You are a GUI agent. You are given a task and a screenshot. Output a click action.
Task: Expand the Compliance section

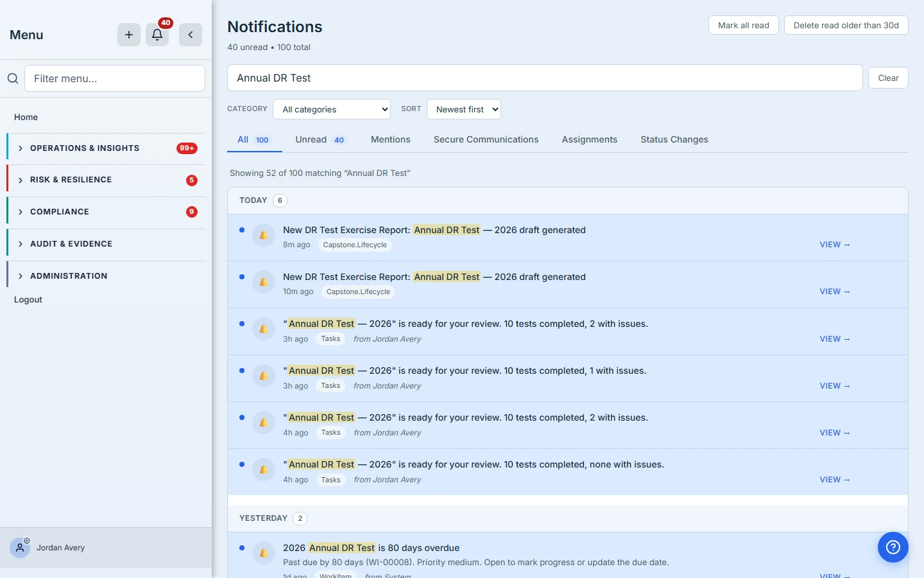(106, 212)
